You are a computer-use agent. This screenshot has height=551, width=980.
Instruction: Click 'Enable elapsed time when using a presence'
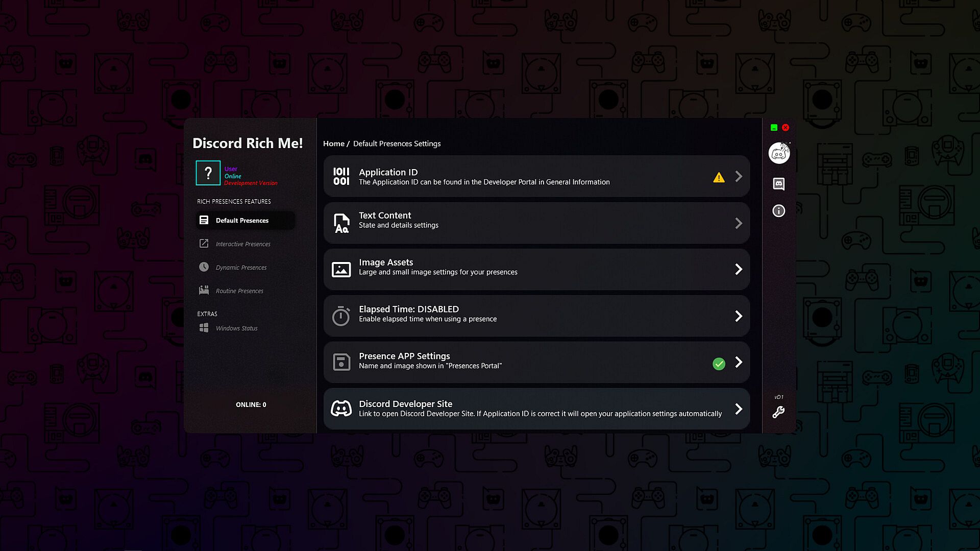click(x=428, y=319)
